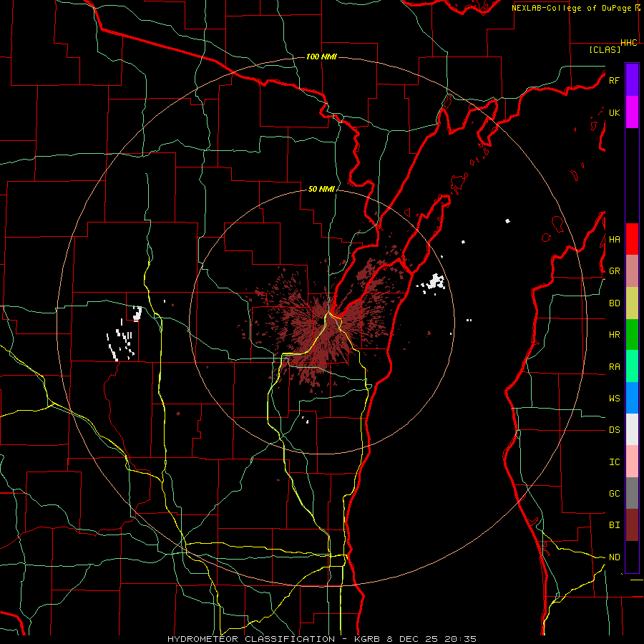Click the DS legend label
Viewport: 644px width, 644px height.
click(x=614, y=430)
